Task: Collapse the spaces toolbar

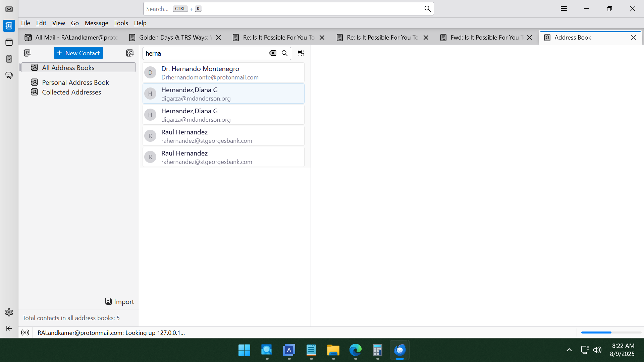Action: click(x=9, y=328)
